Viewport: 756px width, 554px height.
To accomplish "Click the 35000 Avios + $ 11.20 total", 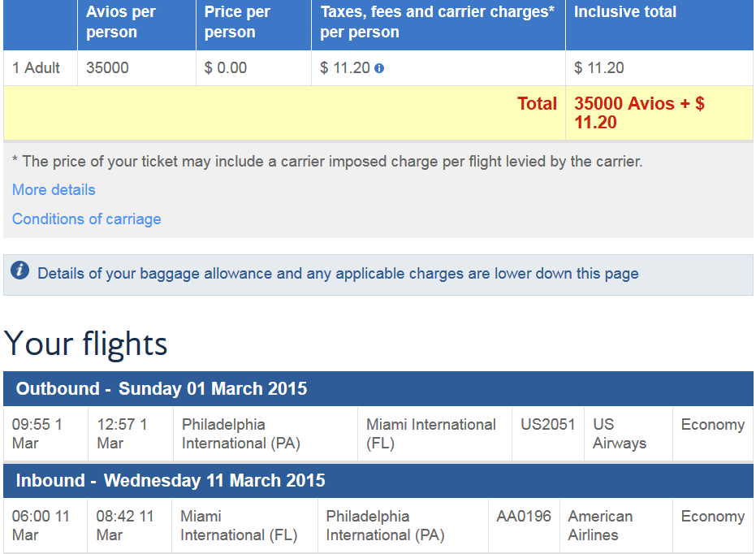I will (x=639, y=113).
